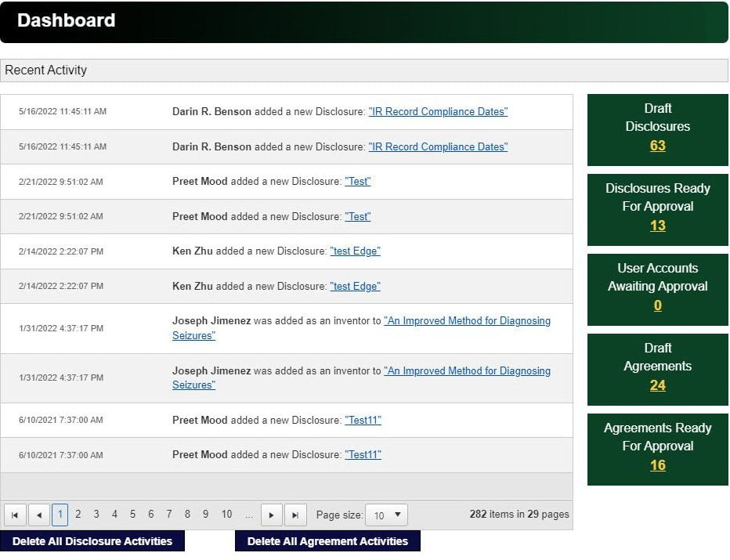
Task: Open Disclosures Ready For Approval count 13
Action: [x=657, y=224]
